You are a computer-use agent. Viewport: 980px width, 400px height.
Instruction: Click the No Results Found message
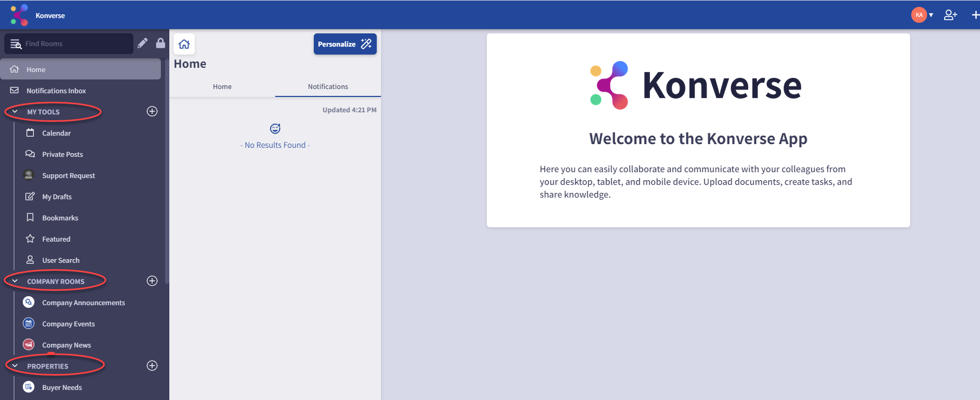[x=275, y=145]
